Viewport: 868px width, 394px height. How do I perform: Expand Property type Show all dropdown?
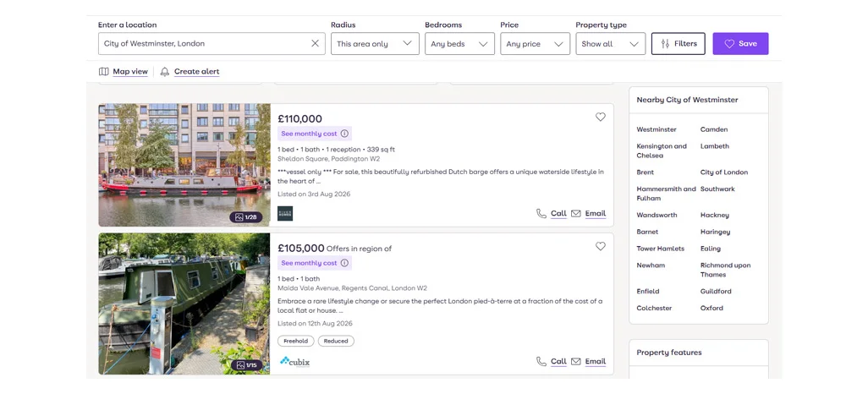point(611,44)
